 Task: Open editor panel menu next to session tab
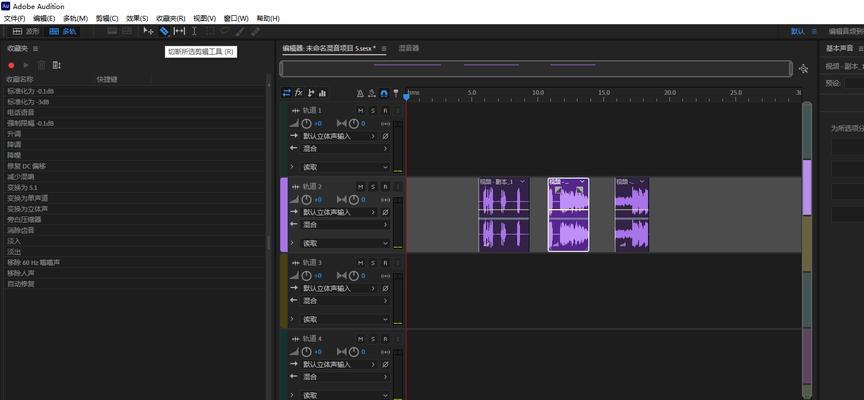(x=384, y=48)
